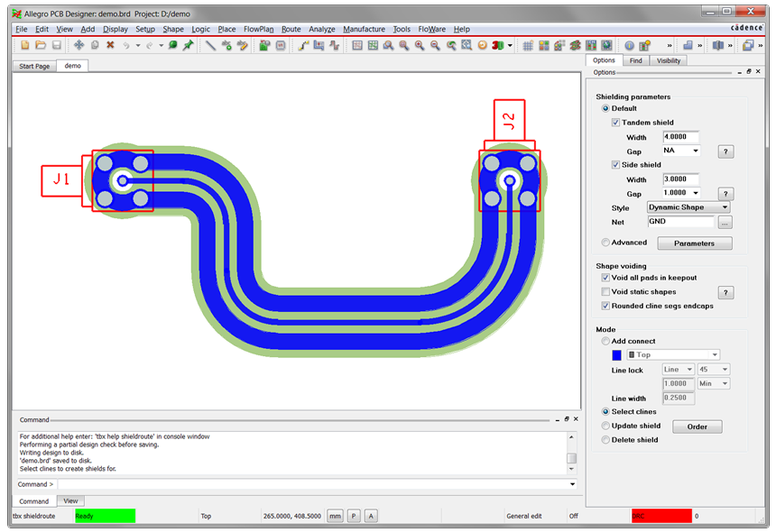
Task: Open the Shape menu
Action: point(173,29)
